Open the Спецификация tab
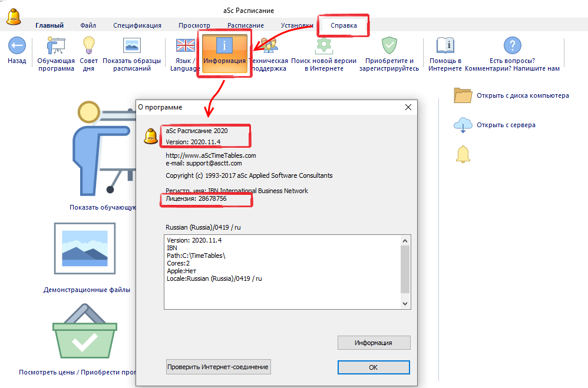The image size is (588, 388). pyautogui.click(x=137, y=25)
